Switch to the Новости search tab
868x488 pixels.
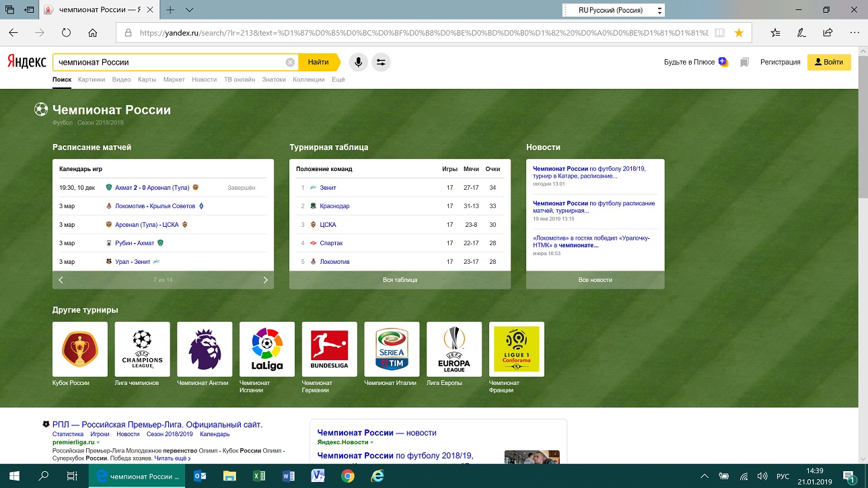pyautogui.click(x=204, y=79)
